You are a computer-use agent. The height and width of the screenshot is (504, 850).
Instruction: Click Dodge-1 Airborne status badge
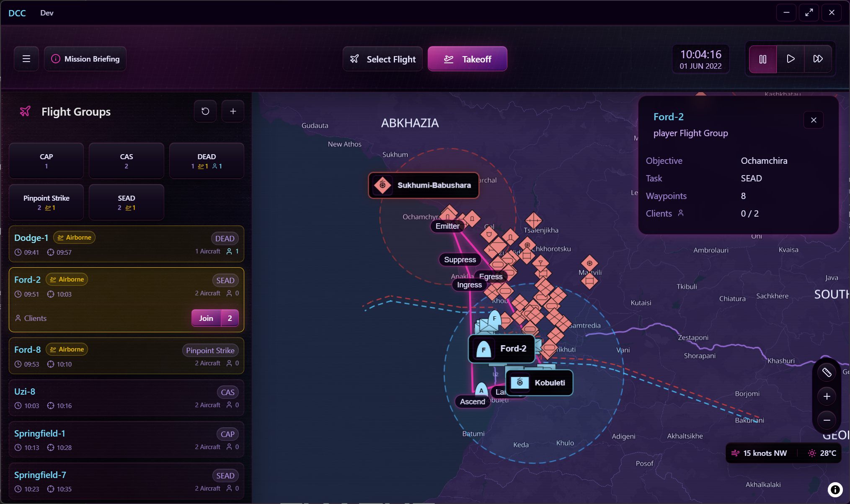[74, 238]
